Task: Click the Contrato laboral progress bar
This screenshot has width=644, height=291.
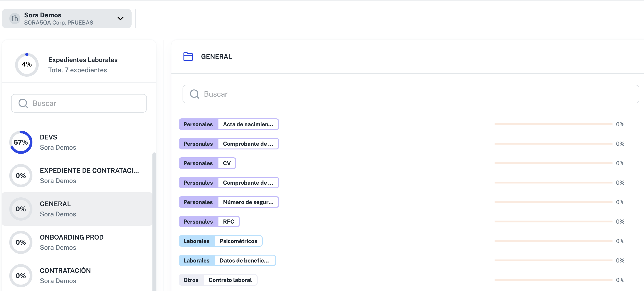Action: [x=553, y=280]
